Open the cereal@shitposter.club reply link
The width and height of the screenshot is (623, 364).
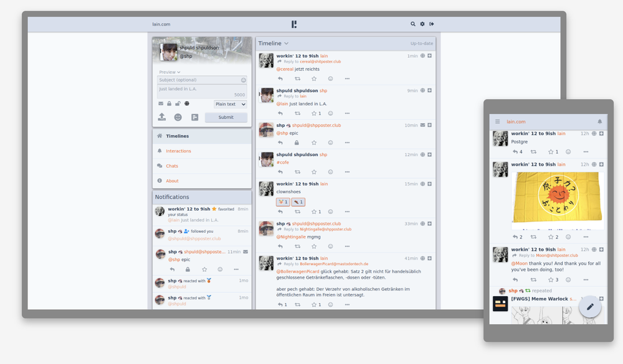320,62
